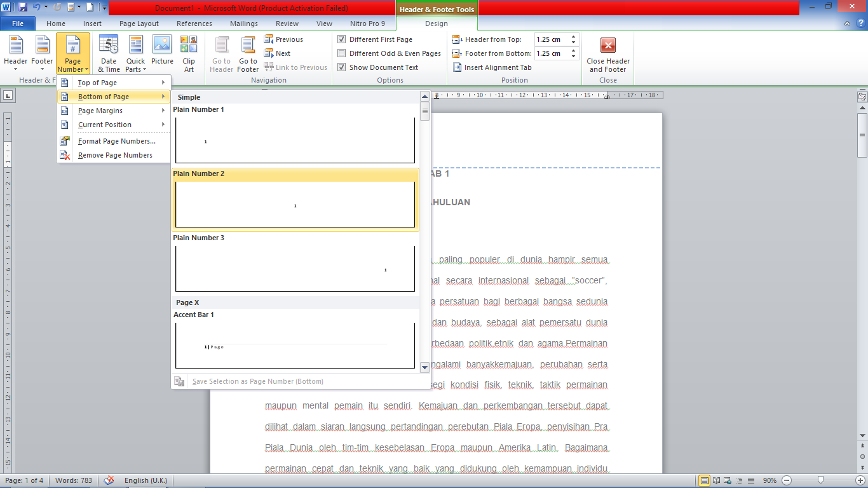Jump to the Next section header

278,53
